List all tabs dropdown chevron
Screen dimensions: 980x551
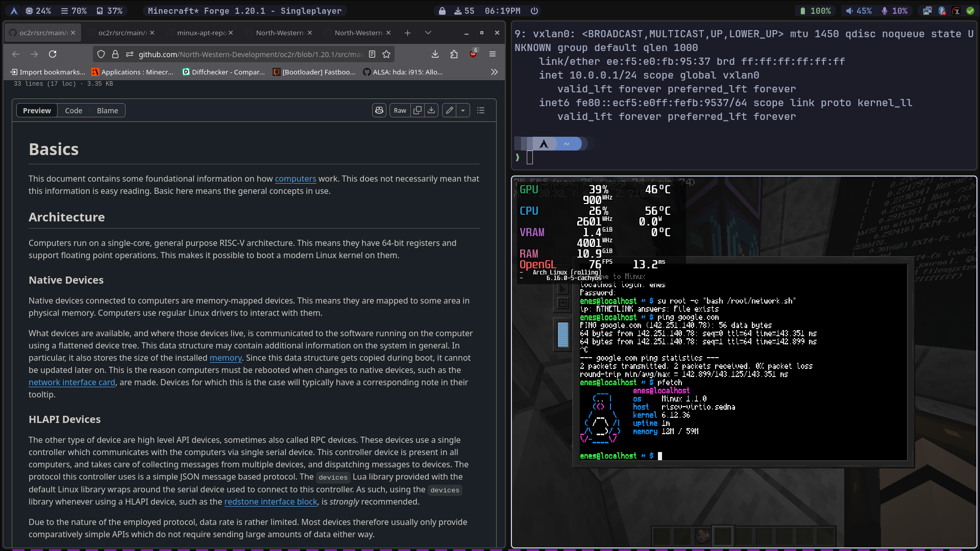tap(428, 33)
